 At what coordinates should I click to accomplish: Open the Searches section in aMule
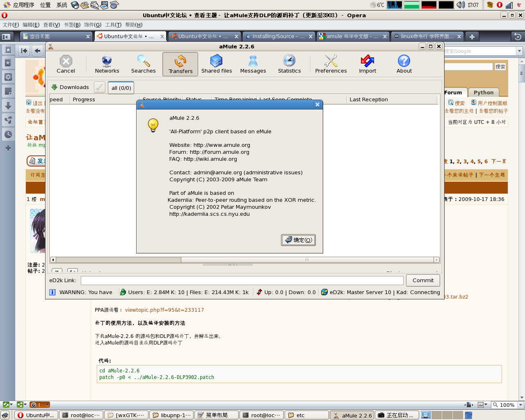pos(144,64)
